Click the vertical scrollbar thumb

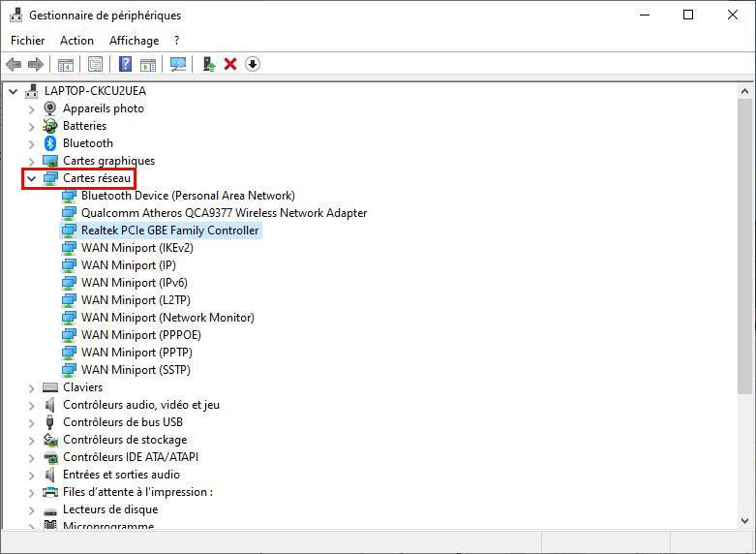(745, 247)
